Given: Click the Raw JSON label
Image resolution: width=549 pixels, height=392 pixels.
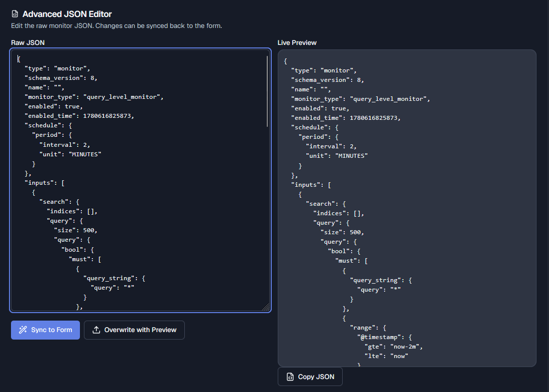Looking at the screenshot, I should click(27, 43).
